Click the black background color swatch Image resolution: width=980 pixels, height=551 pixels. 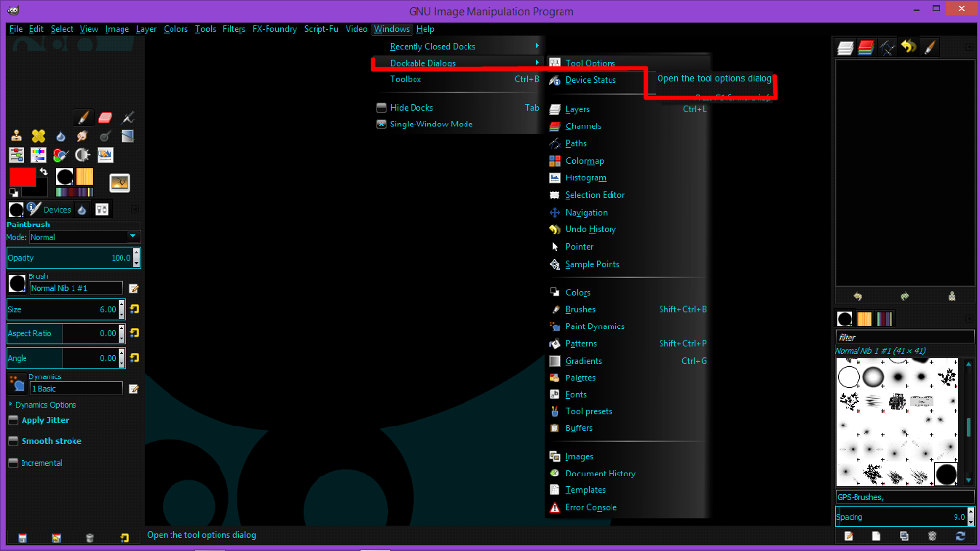(42, 189)
